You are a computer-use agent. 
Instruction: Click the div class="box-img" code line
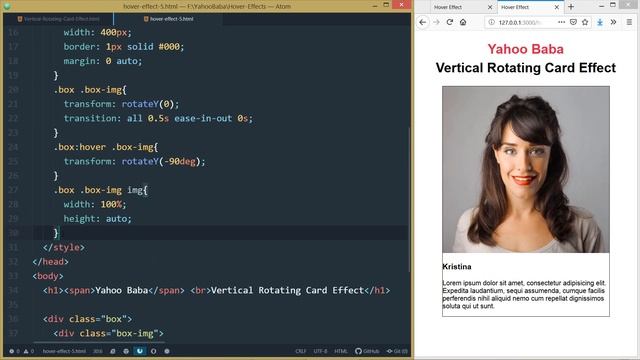[x=108, y=333]
